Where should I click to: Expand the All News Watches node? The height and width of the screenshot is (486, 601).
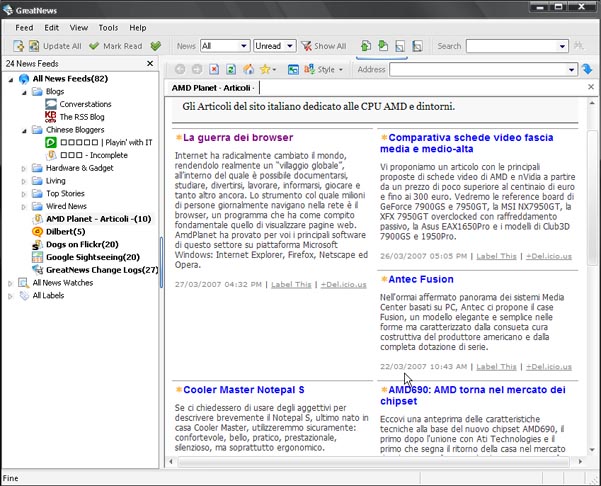[x=10, y=283]
